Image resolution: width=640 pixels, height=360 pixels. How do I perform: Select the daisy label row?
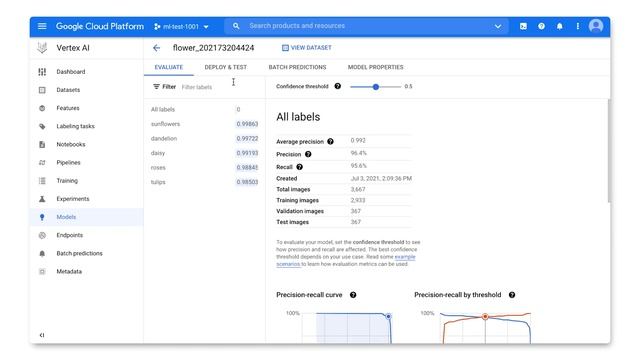pos(204,153)
